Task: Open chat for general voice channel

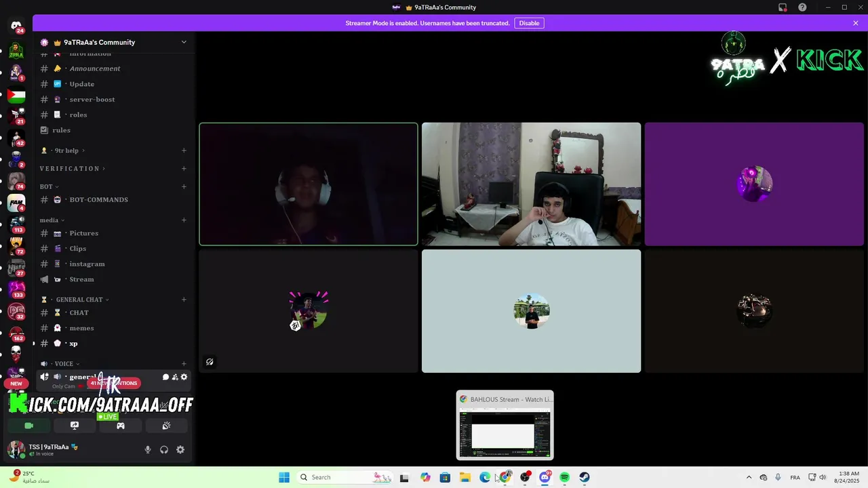Action: pos(165,377)
